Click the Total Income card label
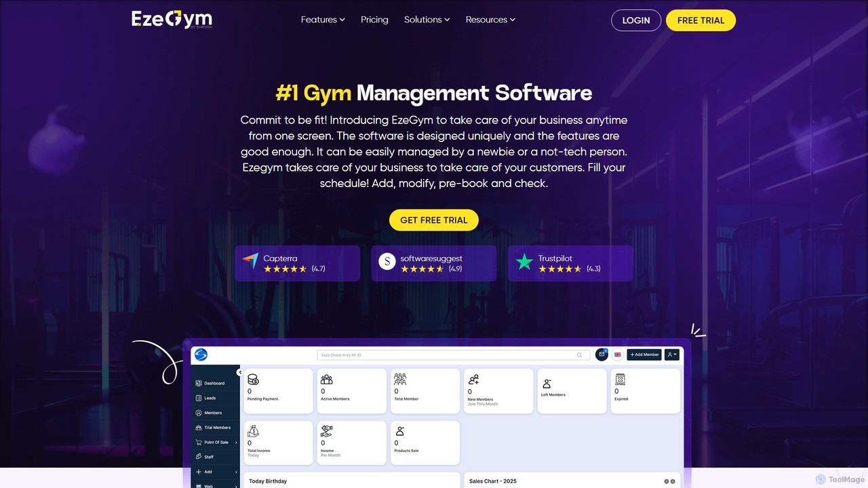Image resolution: width=868 pixels, height=488 pixels. point(259,451)
